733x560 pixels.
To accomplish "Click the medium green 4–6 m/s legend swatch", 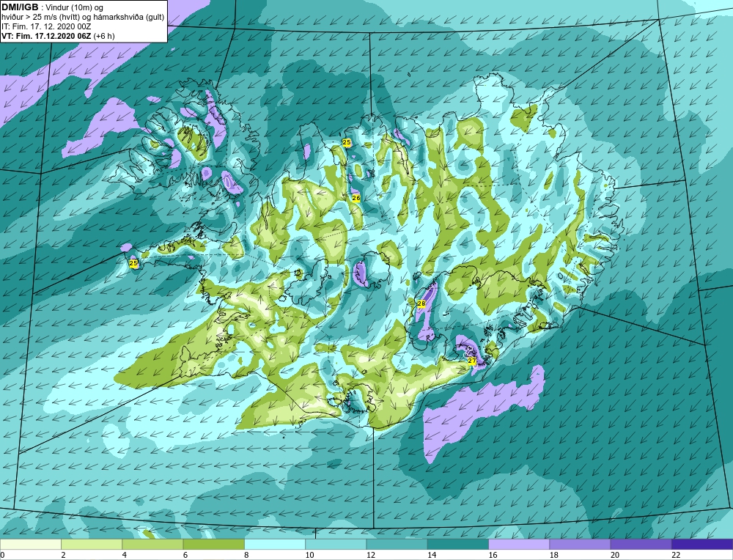I will point(153,544).
